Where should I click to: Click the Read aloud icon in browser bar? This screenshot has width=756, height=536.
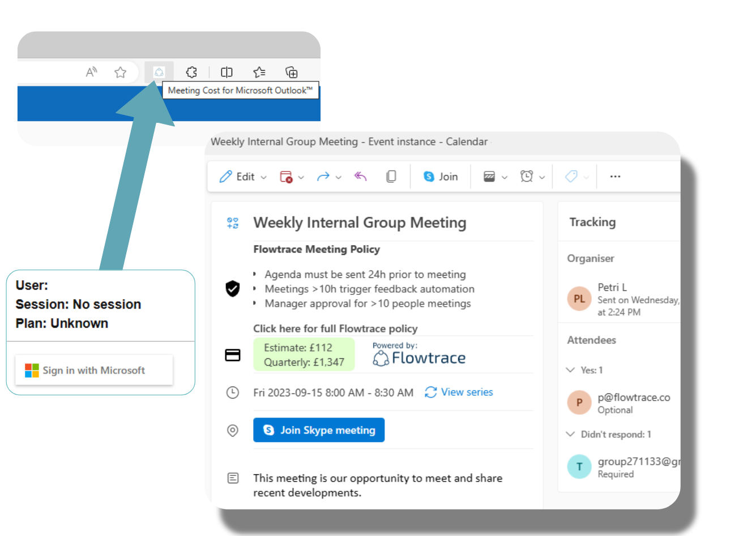point(91,72)
